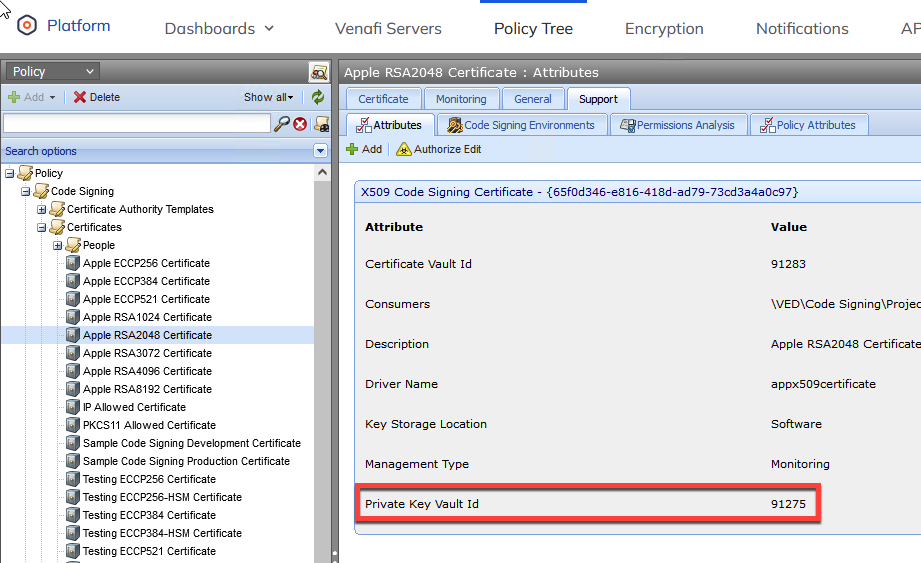The width and height of the screenshot is (921, 563).
Task: Click the policy search icon at top right of tree panel
Action: [x=319, y=72]
